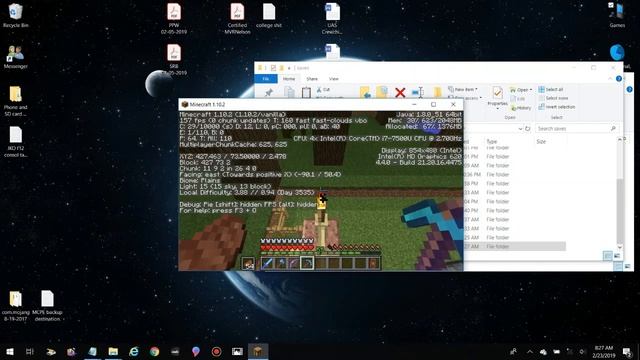Open Google Chrome from the taskbar
Viewport: 640px width, 360px height.
tap(154, 351)
